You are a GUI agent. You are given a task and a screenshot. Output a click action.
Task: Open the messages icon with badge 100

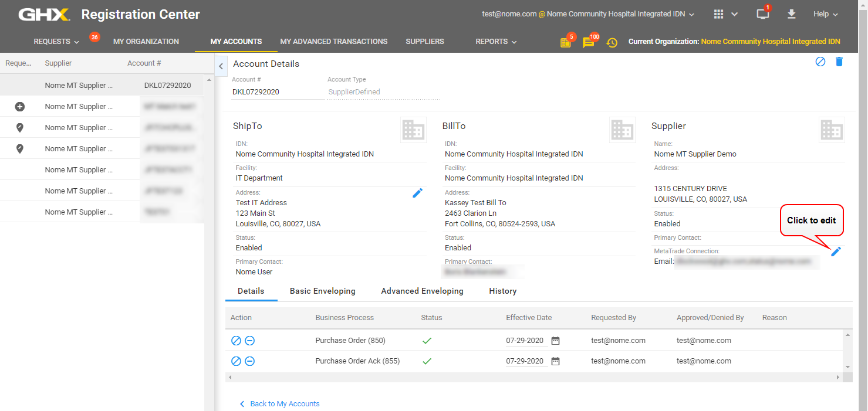(x=588, y=42)
